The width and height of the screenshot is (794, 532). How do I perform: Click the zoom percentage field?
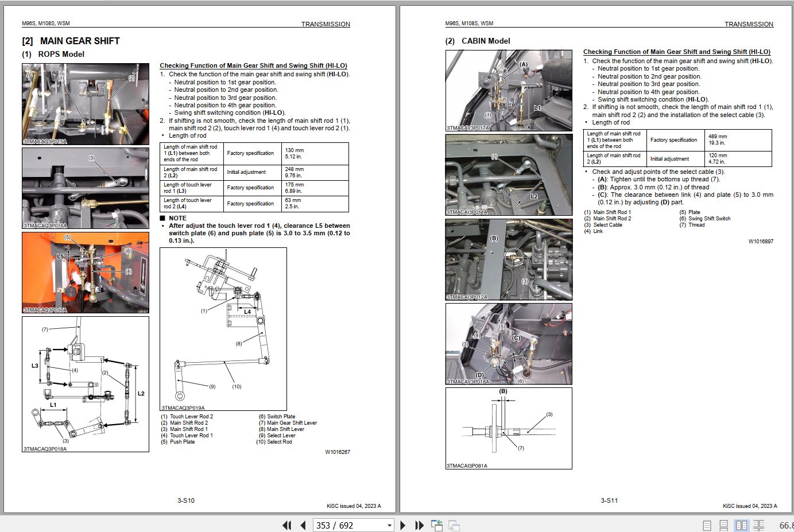(x=785, y=525)
